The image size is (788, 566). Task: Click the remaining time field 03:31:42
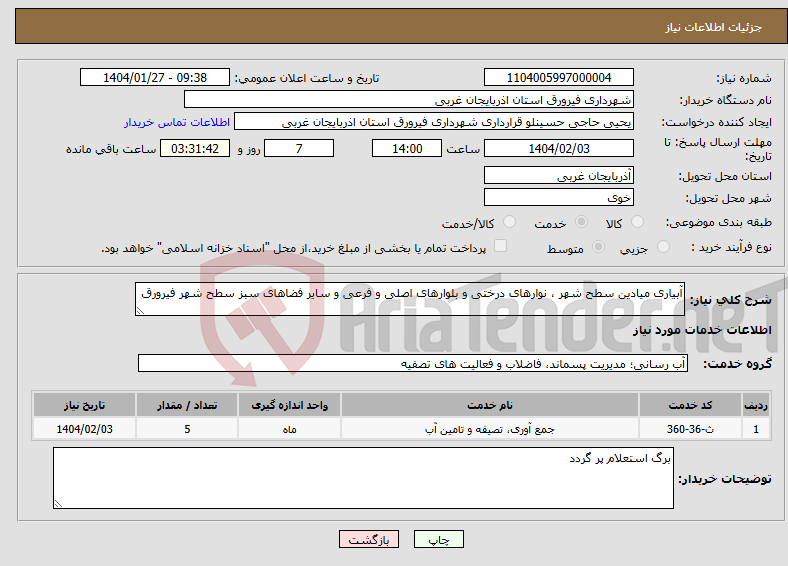(x=195, y=148)
